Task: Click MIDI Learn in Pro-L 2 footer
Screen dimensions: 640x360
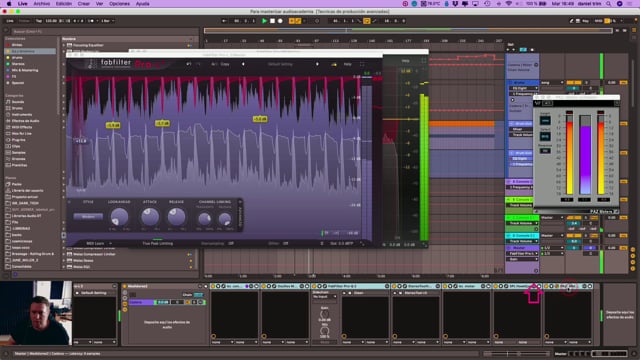Action: [x=95, y=243]
